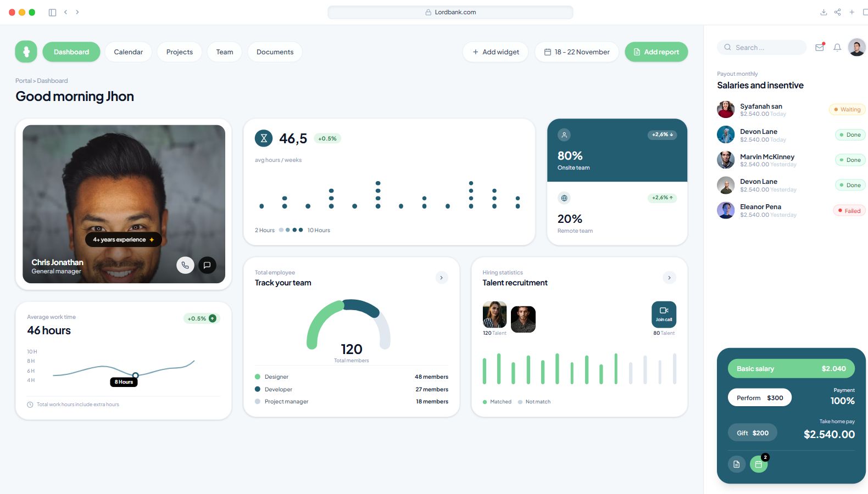
Task: Toggle the browser sidebar icon
Action: pos(52,12)
